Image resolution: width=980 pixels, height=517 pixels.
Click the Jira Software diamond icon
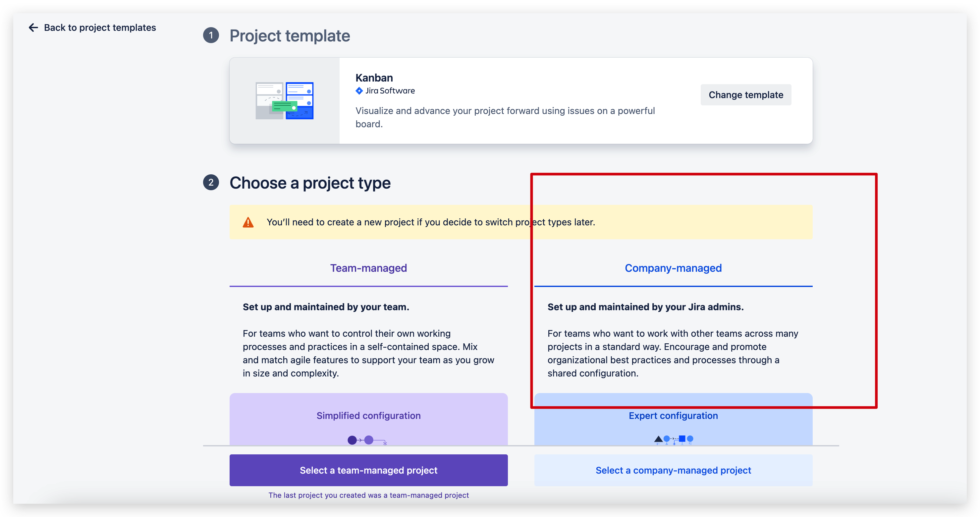[x=359, y=91]
